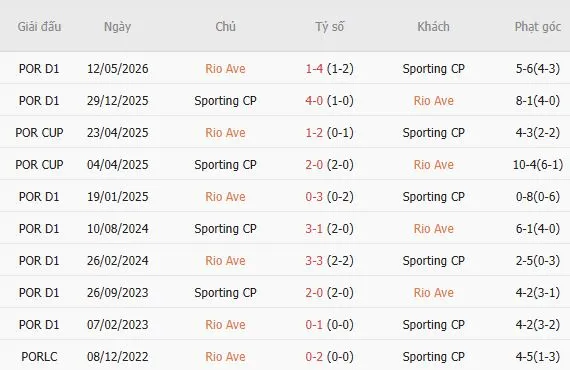Open the 3-3 draw score on 26/02/2024
This screenshot has height=370, width=570.
(x=314, y=261)
